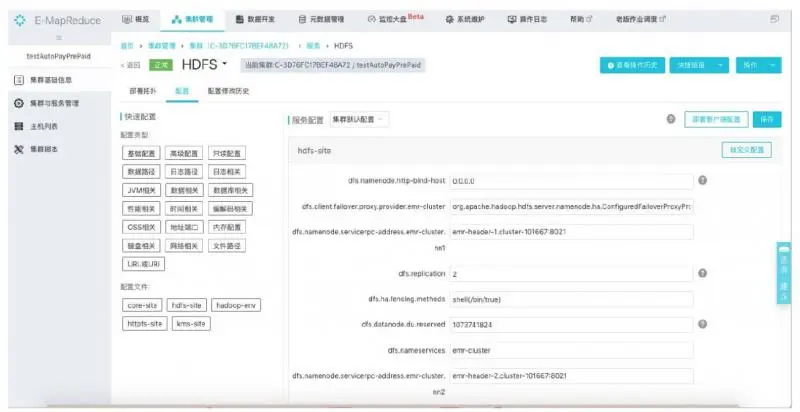Open the 监控大盘 Beta monitoring tab
The width and height of the screenshot is (800, 412).
[395, 19]
